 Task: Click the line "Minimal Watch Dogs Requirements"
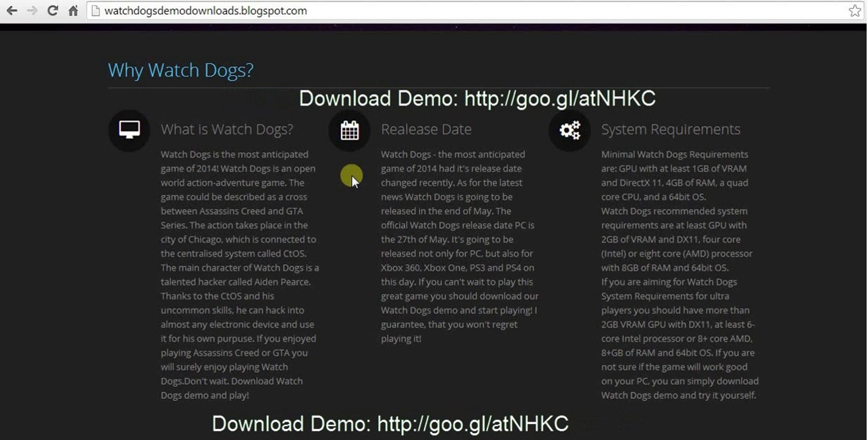click(674, 154)
